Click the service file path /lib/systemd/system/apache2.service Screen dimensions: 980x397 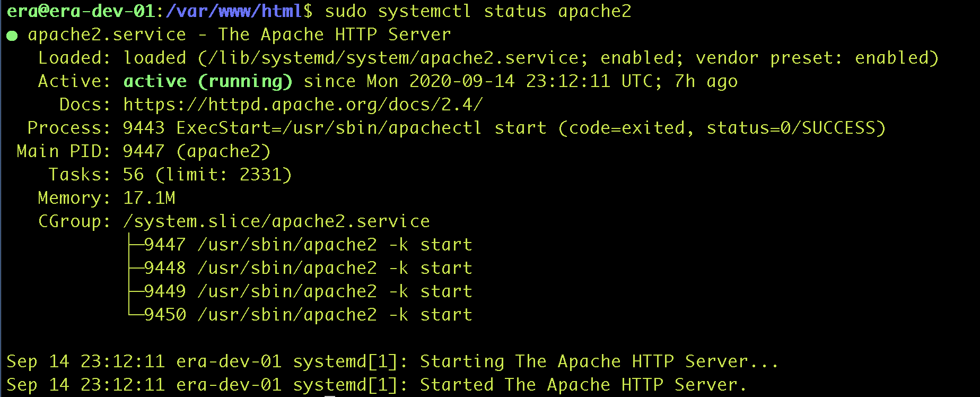(393, 58)
